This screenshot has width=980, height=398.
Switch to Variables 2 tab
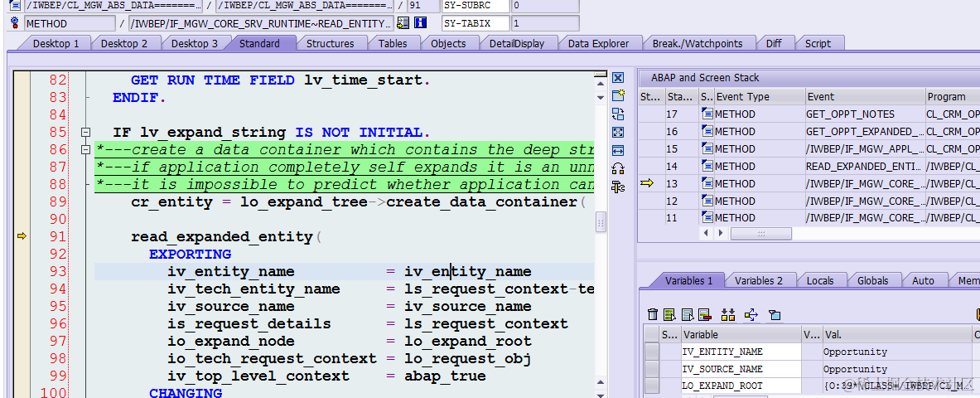(759, 280)
